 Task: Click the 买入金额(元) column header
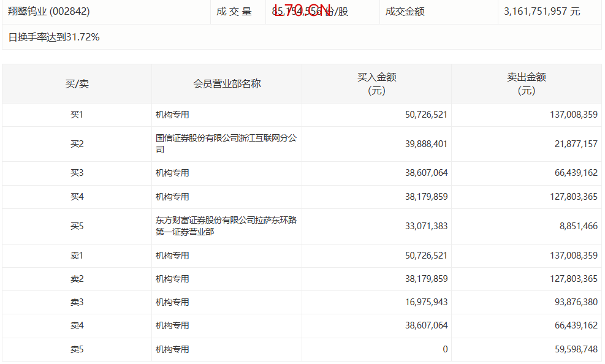(x=376, y=83)
